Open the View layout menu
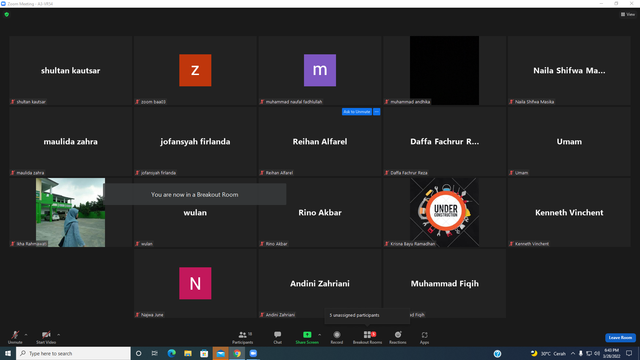The height and width of the screenshot is (360, 640). 628,14
